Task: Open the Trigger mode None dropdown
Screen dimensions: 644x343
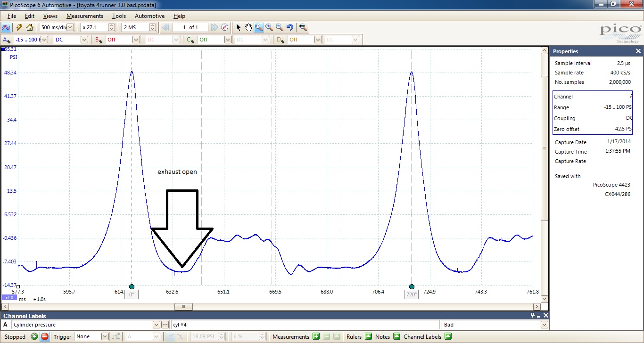Action: pyautogui.click(x=91, y=336)
